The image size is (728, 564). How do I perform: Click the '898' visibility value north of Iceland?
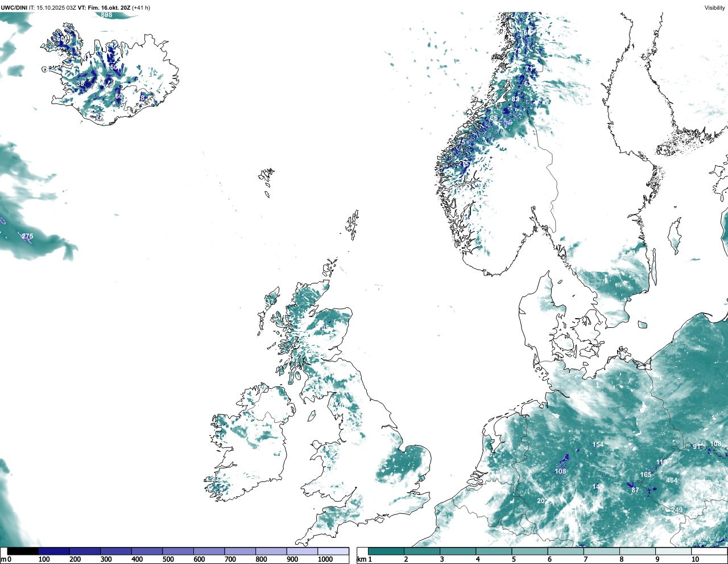(x=106, y=15)
